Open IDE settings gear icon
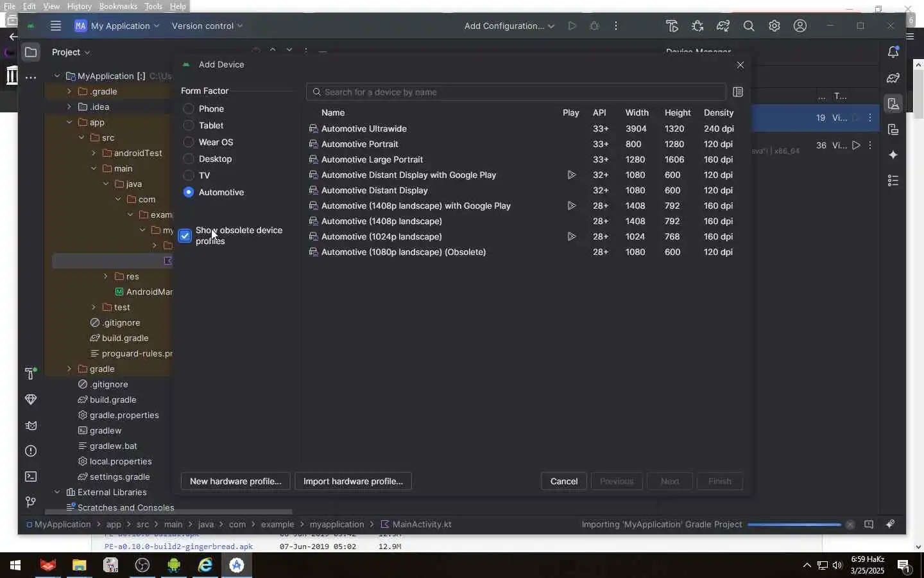This screenshot has width=924, height=578. [x=774, y=26]
